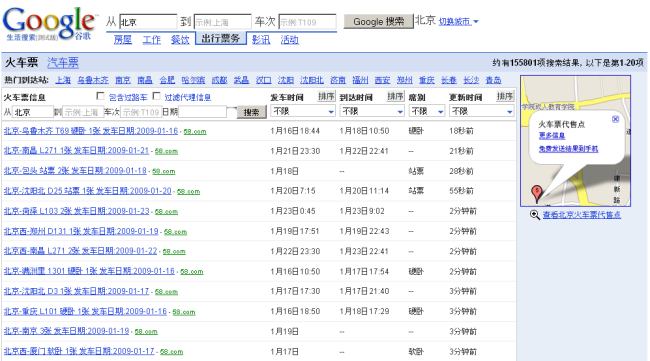Click the magnifier icon beside 查看北京火车票代售点
Screen dimensions: 650x361
click(534, 215)
